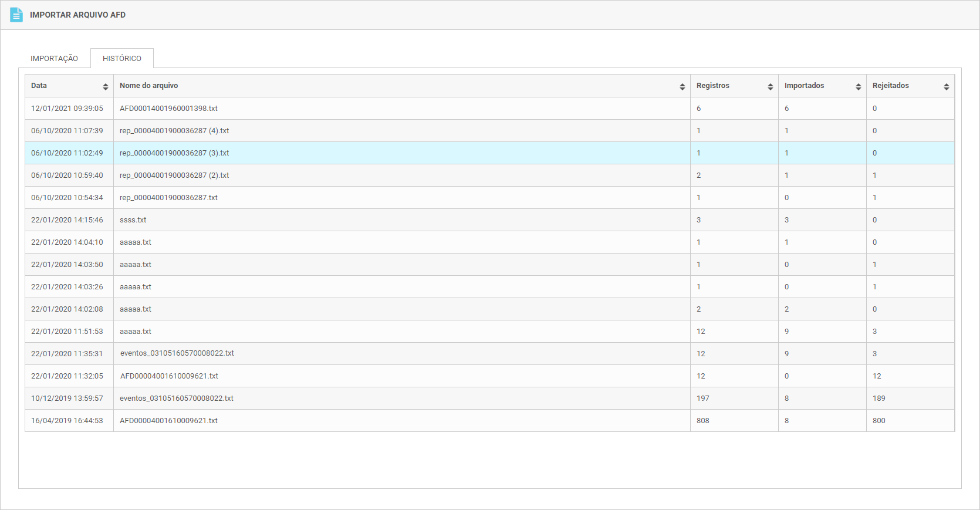This screenshot has height=510, width=980.
Task: Sort table by the Data header label
Action: pyautogui.click(x=39, y=86)
